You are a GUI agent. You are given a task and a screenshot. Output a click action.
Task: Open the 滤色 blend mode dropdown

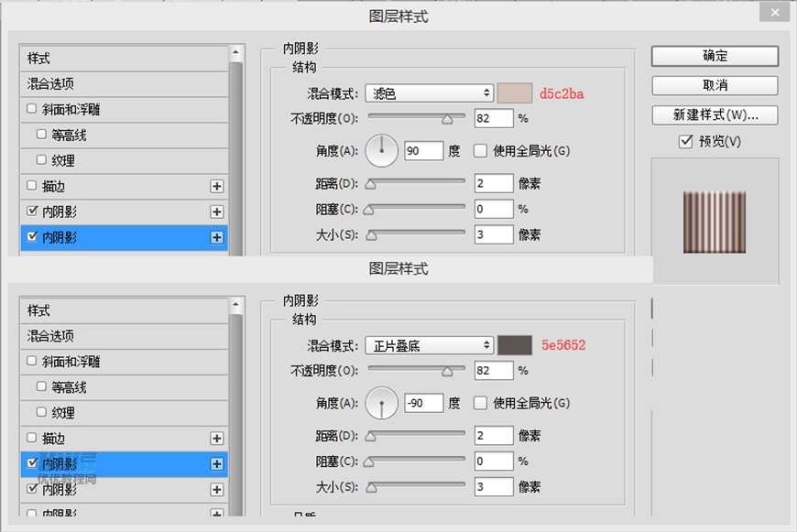coord(428,92)
